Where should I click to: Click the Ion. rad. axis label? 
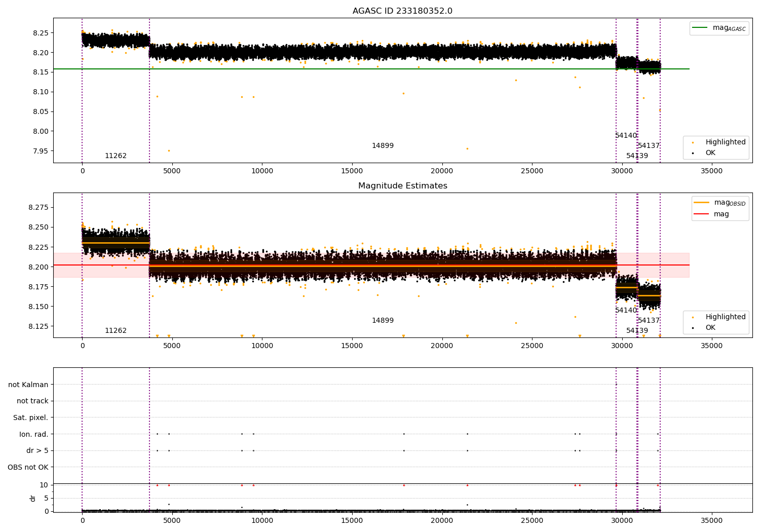[x=34, y=434]
